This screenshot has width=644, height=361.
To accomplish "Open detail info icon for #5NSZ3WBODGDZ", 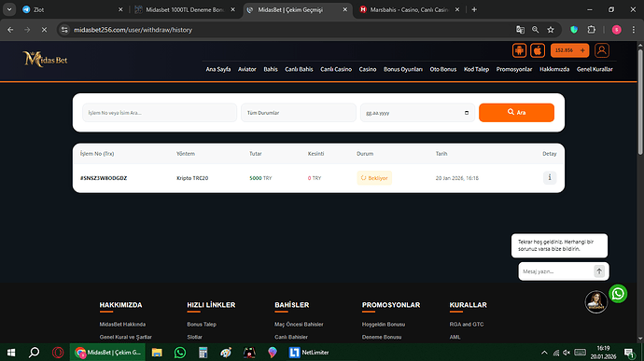I will [x=550, y=178].
